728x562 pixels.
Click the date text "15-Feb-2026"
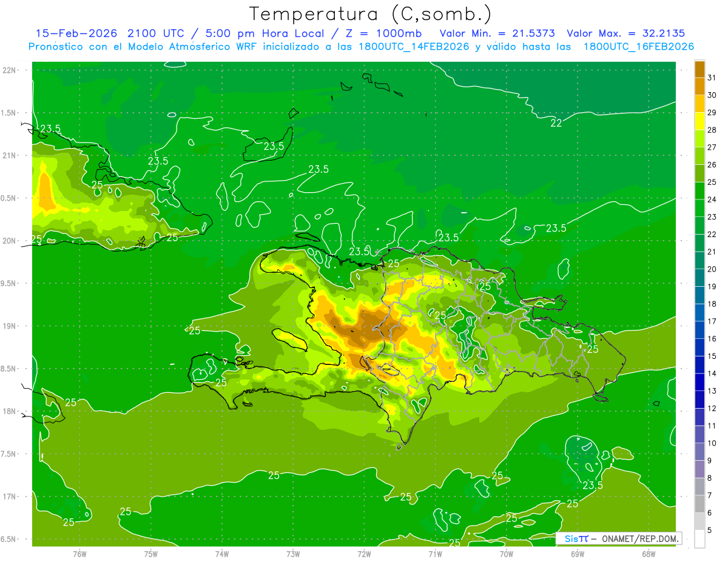[x=76, y=33]
